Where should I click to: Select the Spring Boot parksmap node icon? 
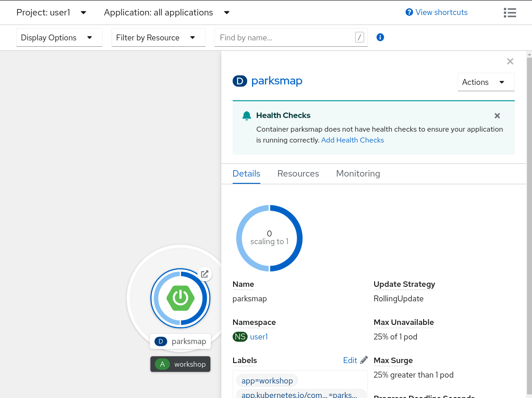click(180, 298)
